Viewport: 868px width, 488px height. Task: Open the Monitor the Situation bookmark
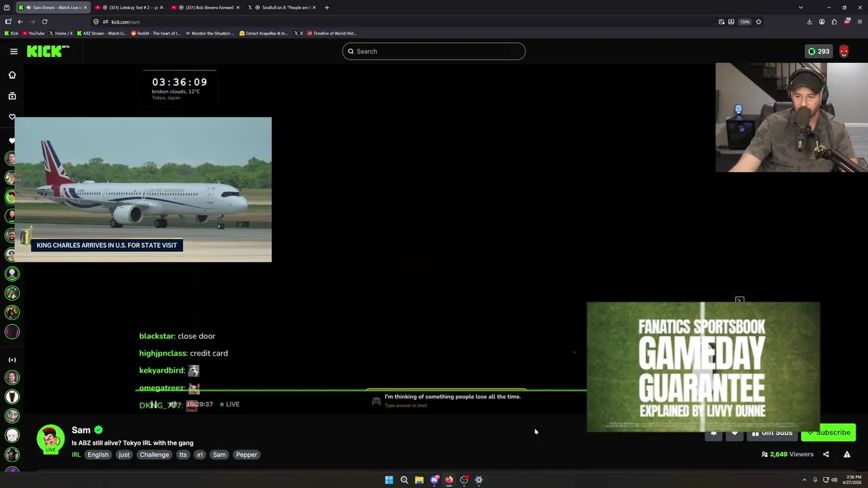coord(210,33)
